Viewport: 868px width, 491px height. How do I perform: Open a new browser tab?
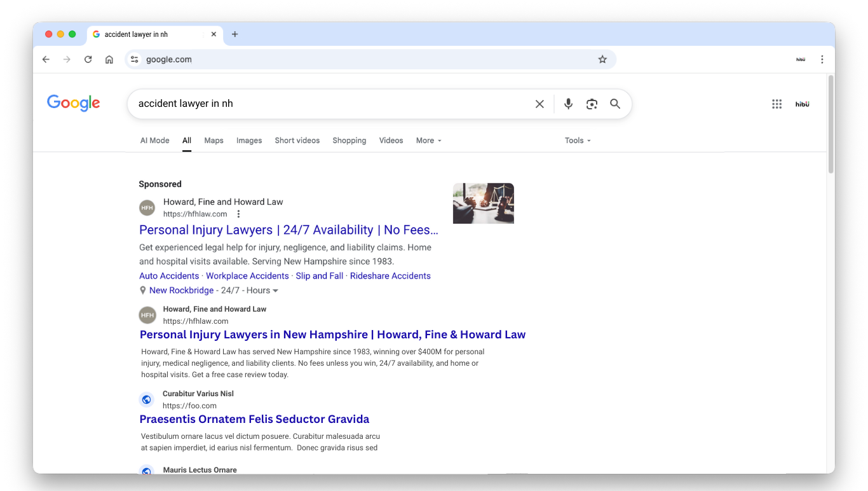[x=234, y=34]
